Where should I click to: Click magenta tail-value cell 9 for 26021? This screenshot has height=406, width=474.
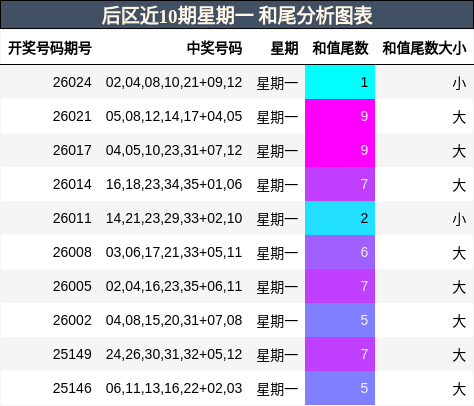point(340,116)
